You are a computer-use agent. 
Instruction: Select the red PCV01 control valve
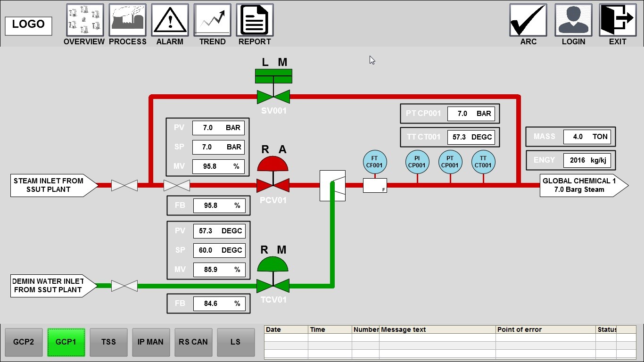point(273,185)
